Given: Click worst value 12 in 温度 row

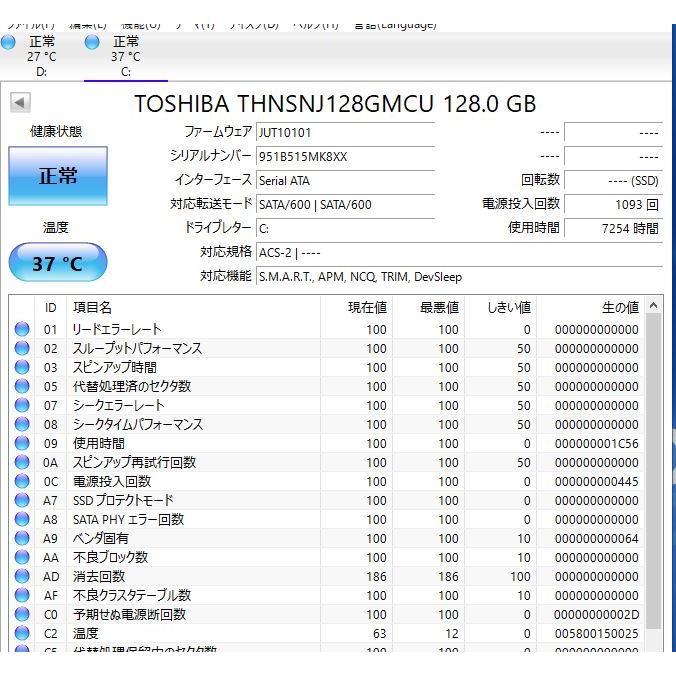Looking at the screenshot, I should [x=452, y=634].
